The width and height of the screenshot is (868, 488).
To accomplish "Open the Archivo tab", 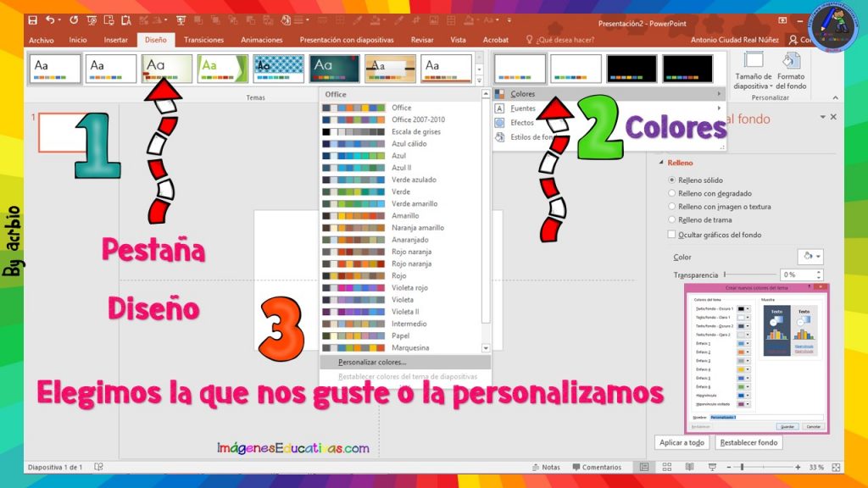I will (42, 40).
